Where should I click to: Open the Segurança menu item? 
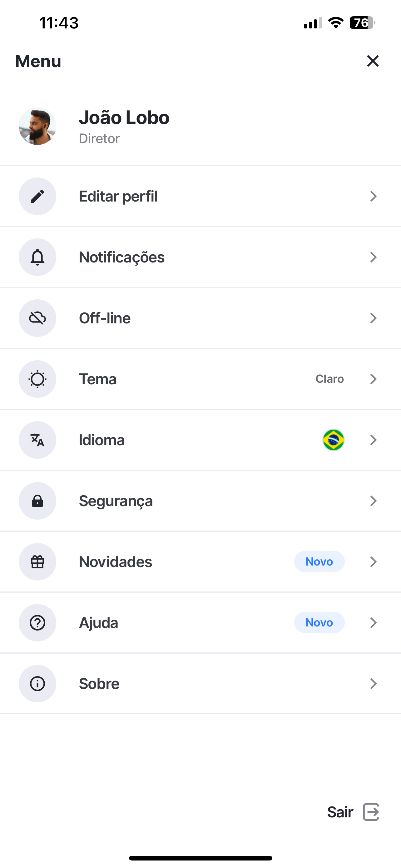click(x=200, y=501)
